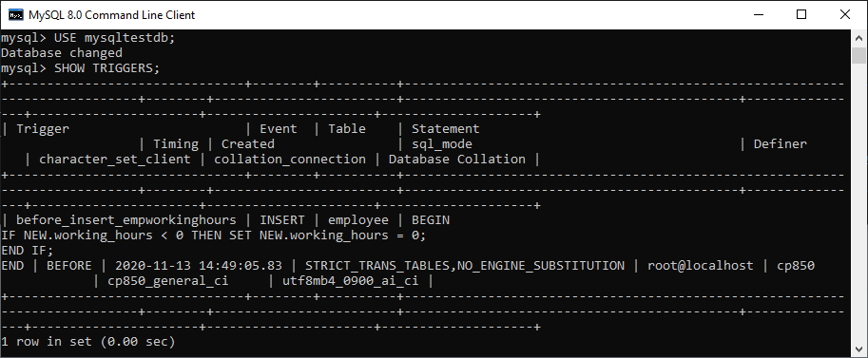
Task: Click the 'Event' column header
Action: click(279, 129)
